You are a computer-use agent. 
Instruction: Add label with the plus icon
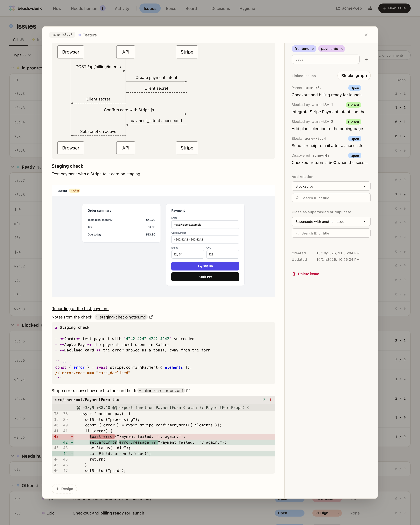366,59
